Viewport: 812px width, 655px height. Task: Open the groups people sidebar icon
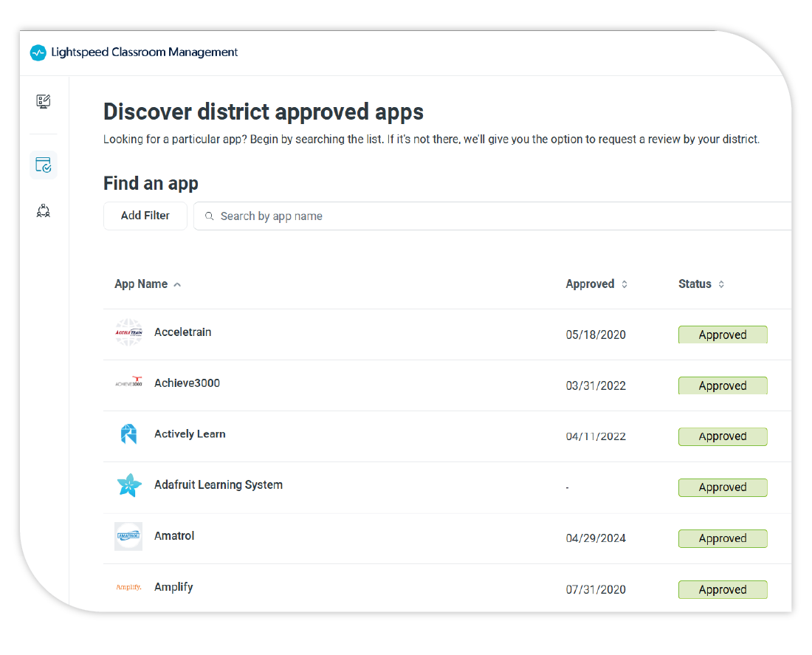coord(44,210)
